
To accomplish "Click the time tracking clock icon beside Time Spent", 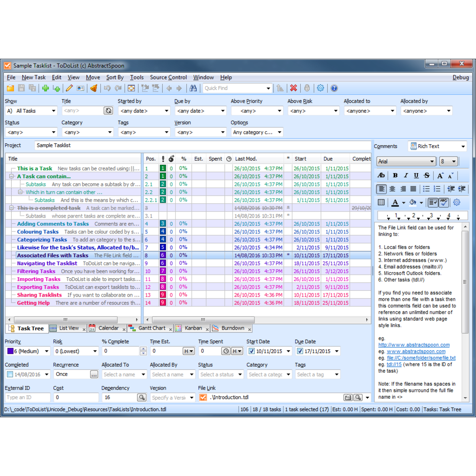I will [226, 351].
